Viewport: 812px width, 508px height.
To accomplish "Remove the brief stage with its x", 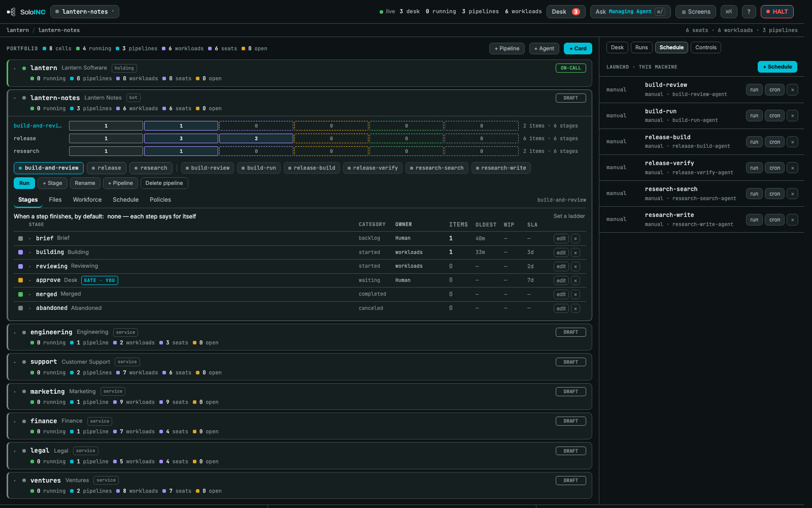I will pyautogui.click(x=576, y=238).
